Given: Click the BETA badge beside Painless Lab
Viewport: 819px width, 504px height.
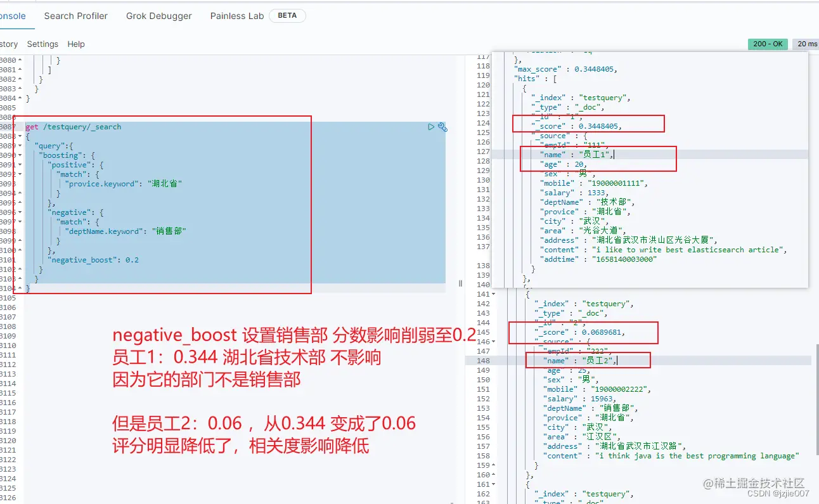Looking at the screenshot, I should 287,16.
